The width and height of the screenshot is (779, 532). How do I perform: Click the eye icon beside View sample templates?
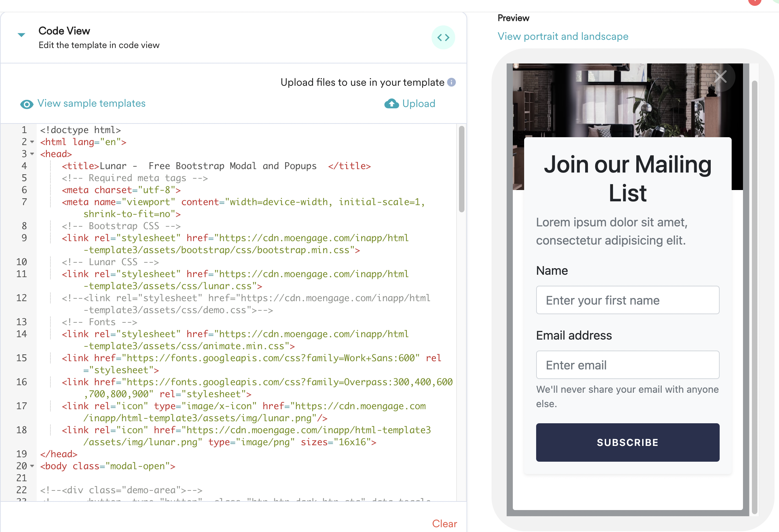point(26,104)
